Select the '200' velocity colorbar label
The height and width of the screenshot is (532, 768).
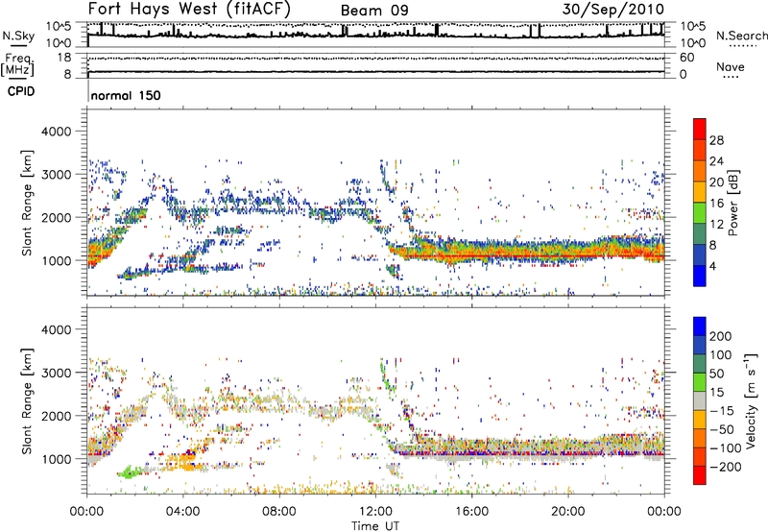point(721,336)
